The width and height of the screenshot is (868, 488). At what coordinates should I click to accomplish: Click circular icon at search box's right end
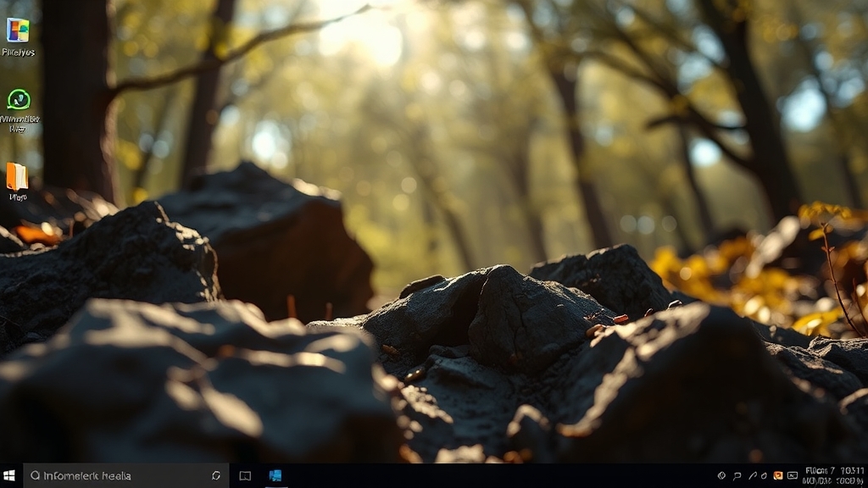click(x=216, y=475)
